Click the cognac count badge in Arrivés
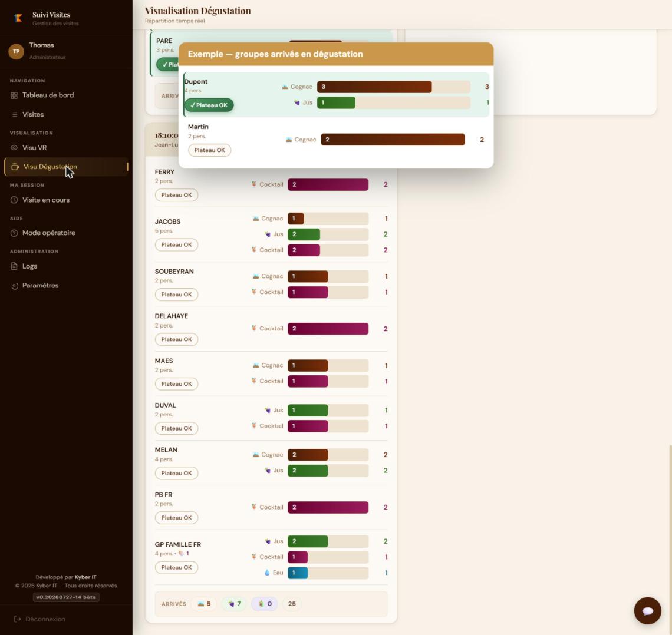 coord(204,604)
